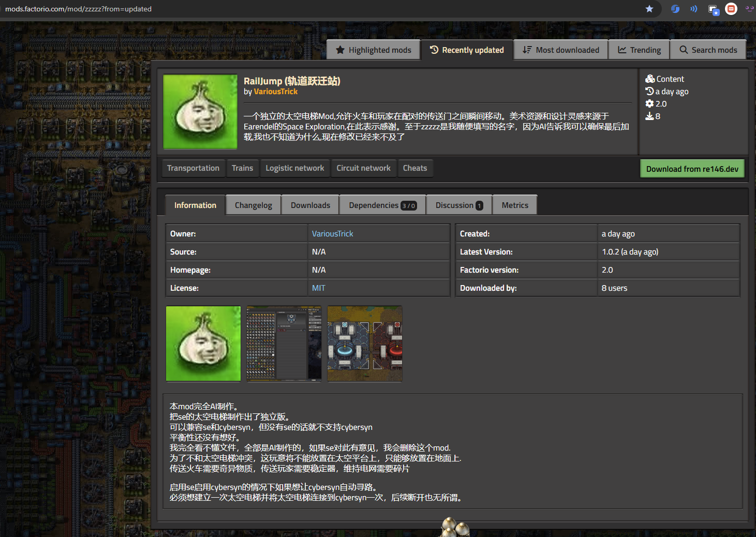This screenshot has height=537, width=756.
Task: Filter by Circuit network tag
Action: coord(364,168)
